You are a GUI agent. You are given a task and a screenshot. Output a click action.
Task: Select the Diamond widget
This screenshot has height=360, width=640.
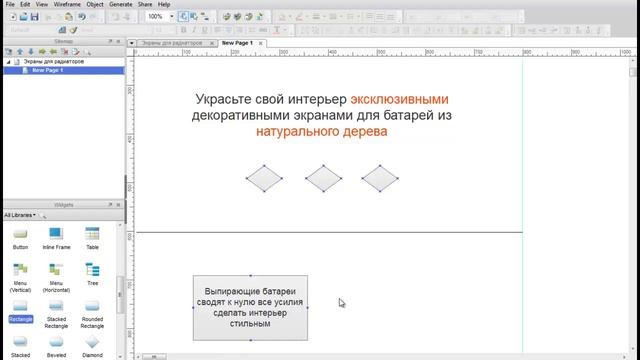[x=92, y=347]
